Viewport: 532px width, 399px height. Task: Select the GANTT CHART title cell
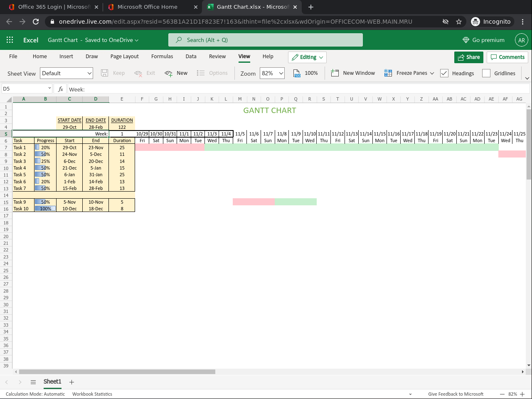point(270,110)
